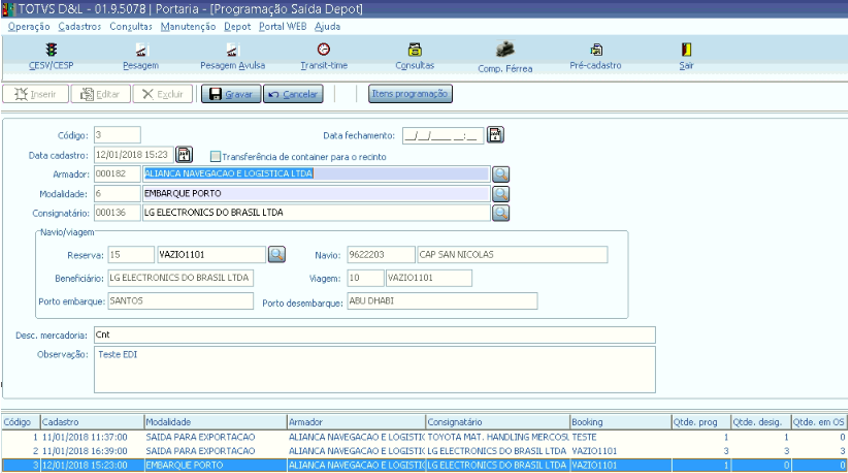
Task: Search Reserva with magnifier icon
Action: (277, 255)
